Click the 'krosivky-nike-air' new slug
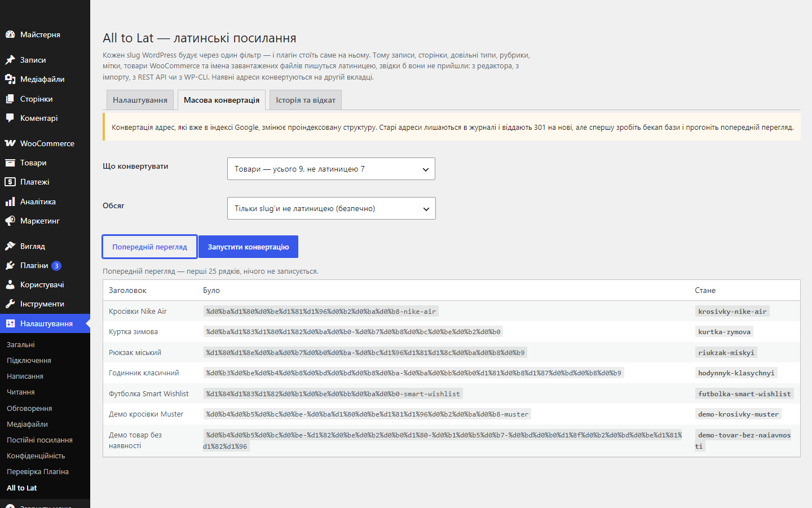This screenshot has height=508, width=812. click(732, 312)
